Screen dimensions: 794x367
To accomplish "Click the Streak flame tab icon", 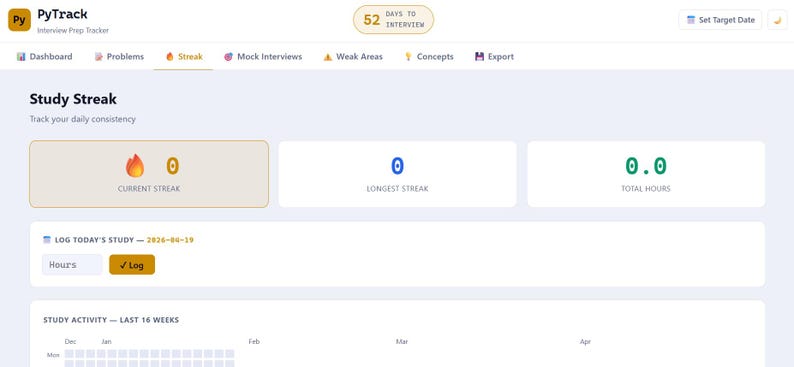I will click(170, 57).
